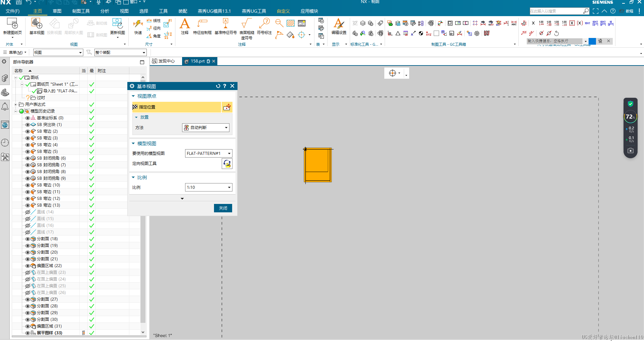
Task: Open the FLAT-PATTERN#1 model view dropdown
Action: [x=209, y=154]
